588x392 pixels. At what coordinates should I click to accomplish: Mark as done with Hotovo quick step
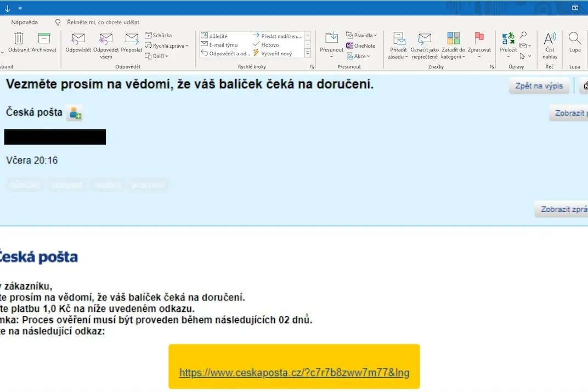click(x=266, y=44)
